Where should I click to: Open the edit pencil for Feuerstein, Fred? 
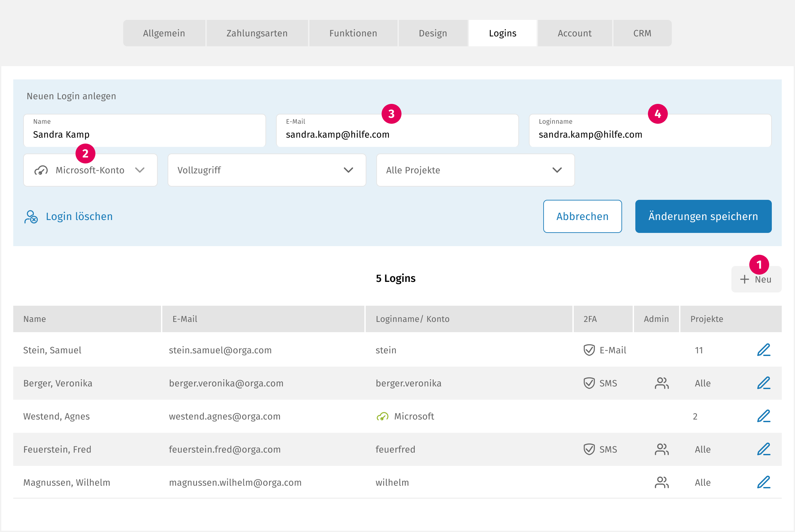coord(764,449)
